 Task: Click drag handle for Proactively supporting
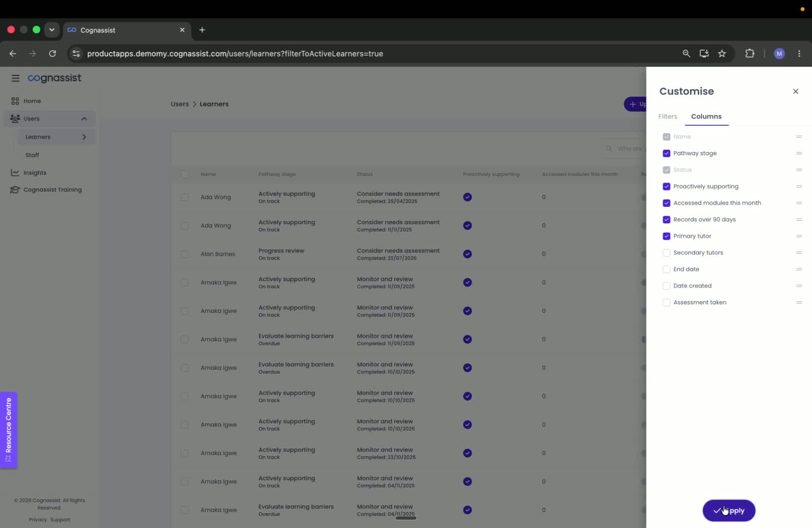[799, 187]
